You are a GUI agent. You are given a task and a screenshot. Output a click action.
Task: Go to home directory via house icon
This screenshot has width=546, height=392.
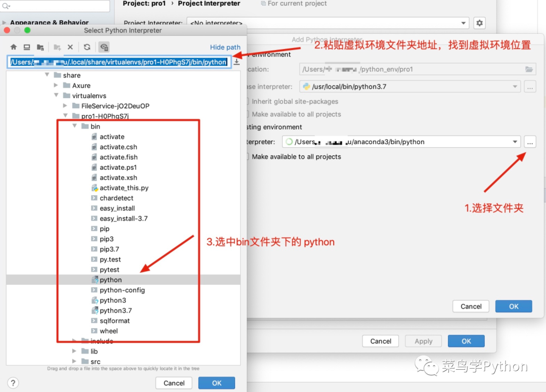pyautogui.click(x=14, y=47)
